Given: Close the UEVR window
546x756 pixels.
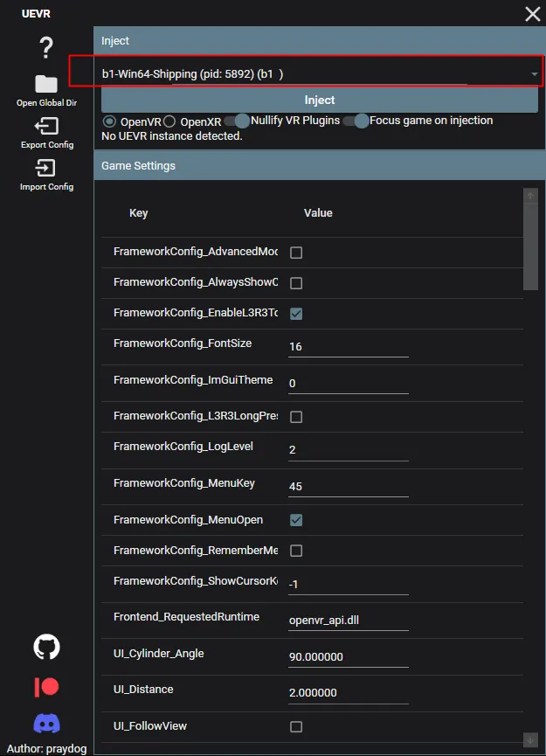Looking at the screenshot, I should tap(532, 14).
